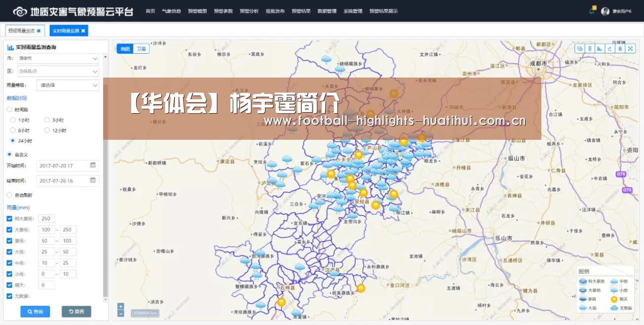
Task: Click the map refresh arrow tool
Action: pos(610,48)
